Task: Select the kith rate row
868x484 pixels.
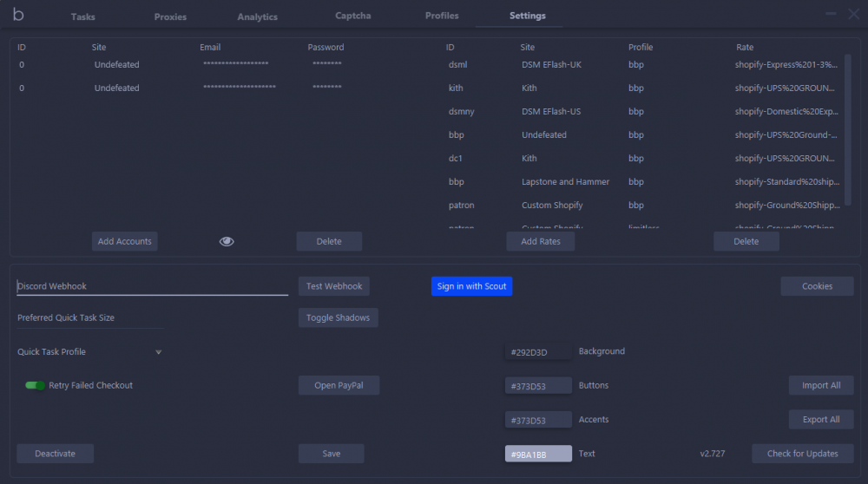Action: (x=643, y=88)
